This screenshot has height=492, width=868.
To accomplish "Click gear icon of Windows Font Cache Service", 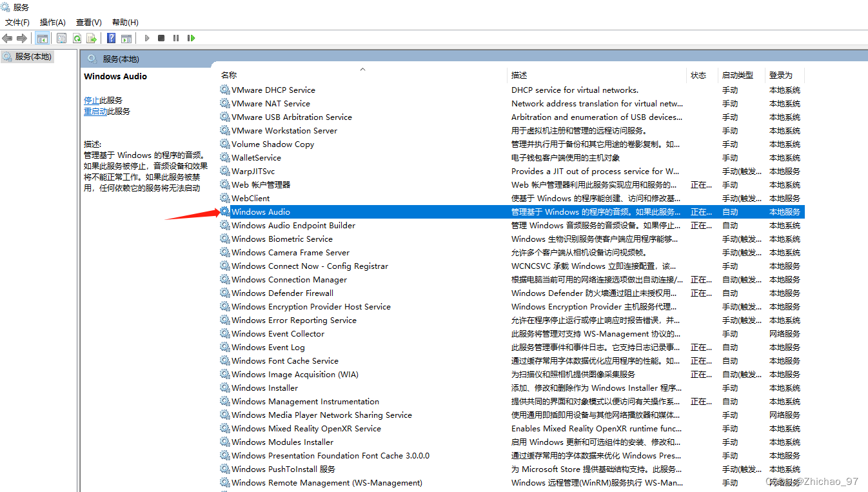I will click(x=224, y=360).
